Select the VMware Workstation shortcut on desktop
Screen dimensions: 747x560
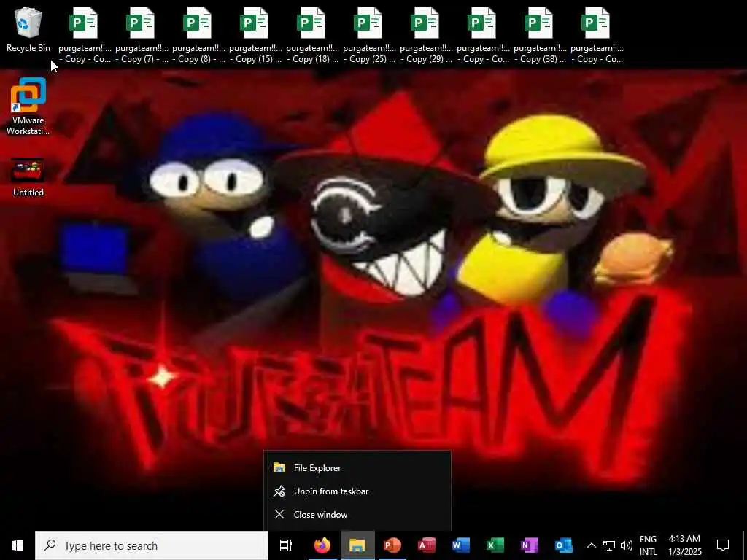28,106
